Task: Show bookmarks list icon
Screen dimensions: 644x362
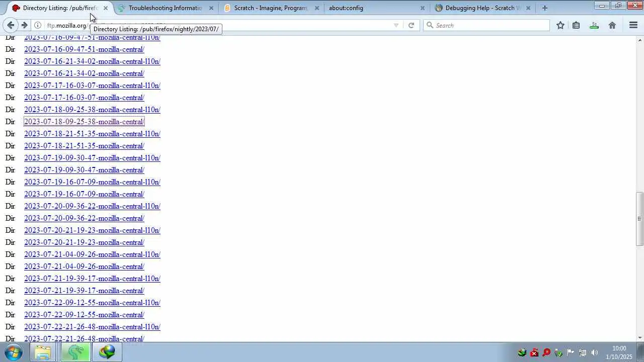Action: click(576, 25)
